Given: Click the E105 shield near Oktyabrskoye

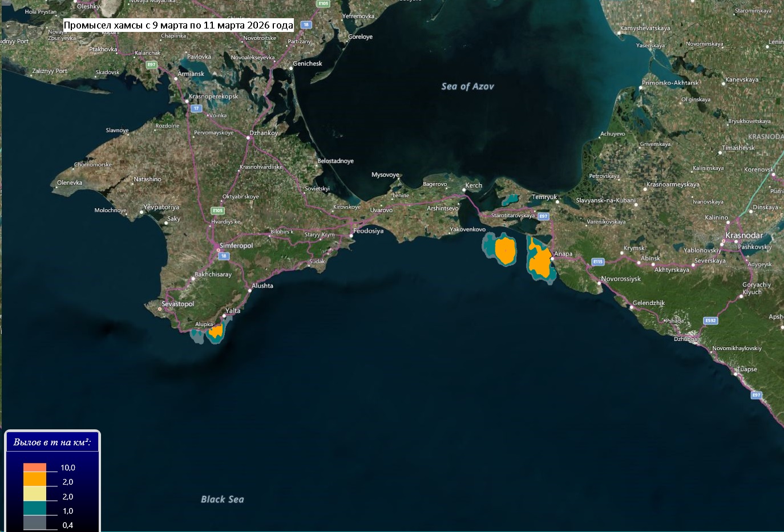Looking at the screenshot, I should 217,210.
